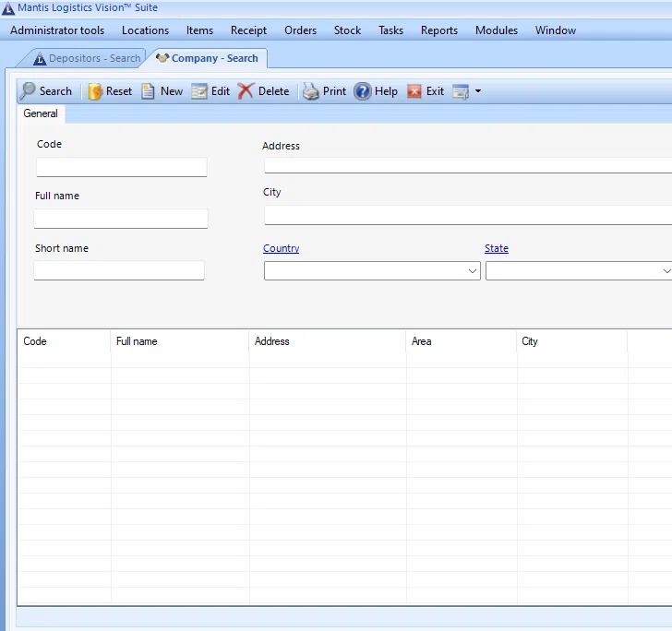Open the Administrator tools menu

point(57,30)
